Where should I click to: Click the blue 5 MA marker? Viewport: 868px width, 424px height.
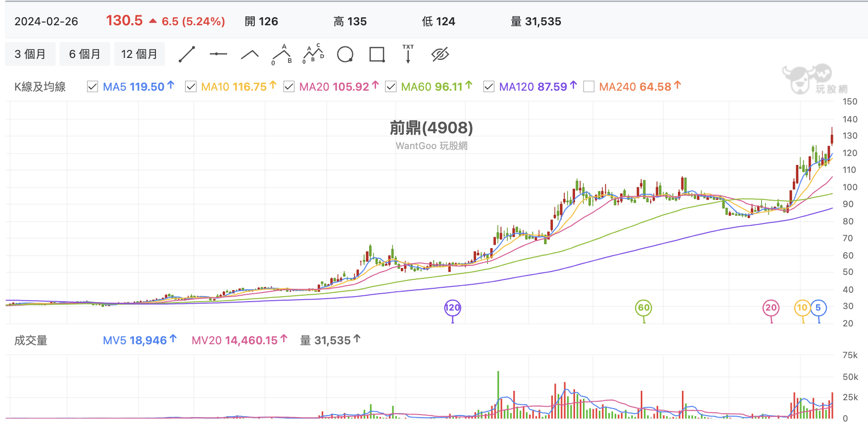(819, 308)
